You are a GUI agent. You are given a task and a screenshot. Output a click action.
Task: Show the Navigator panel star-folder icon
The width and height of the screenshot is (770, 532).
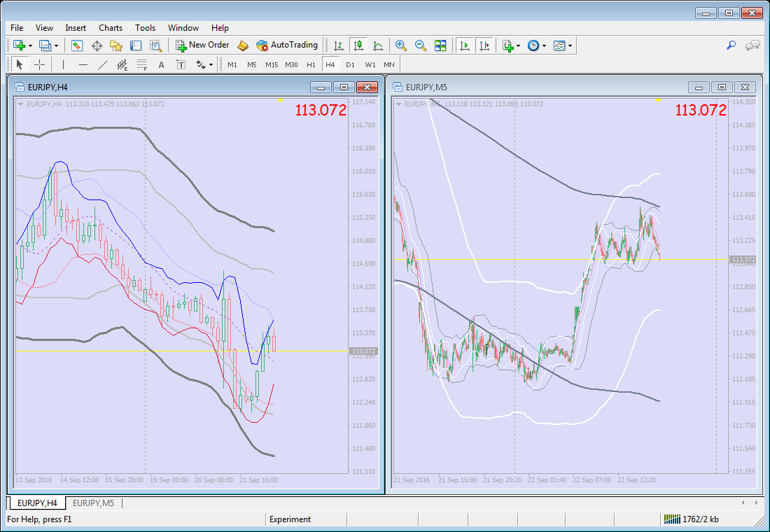pyautogui.click(x=116, y=45)
